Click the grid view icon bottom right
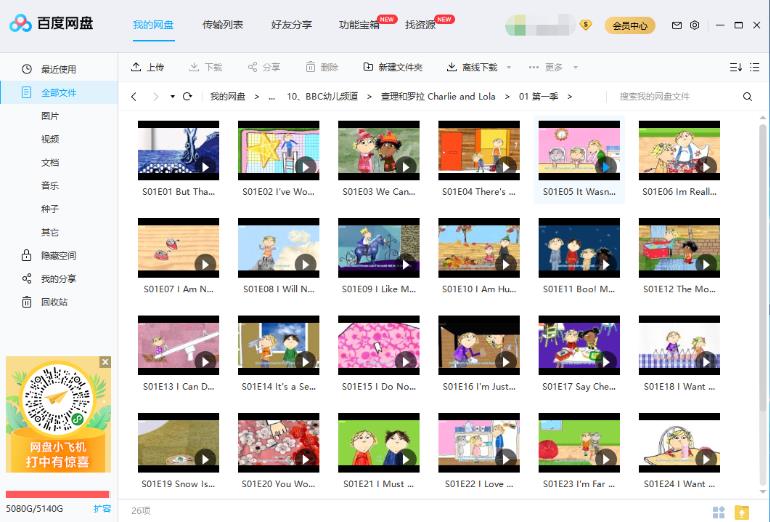 click(719, 512)
